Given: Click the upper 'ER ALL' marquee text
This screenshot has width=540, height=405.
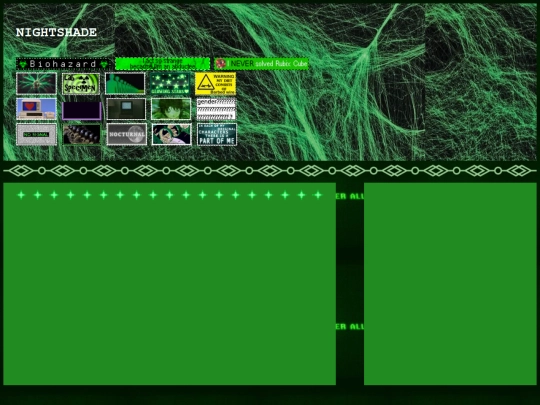Looking at the screenshot, I should click(x=350, y=196).
